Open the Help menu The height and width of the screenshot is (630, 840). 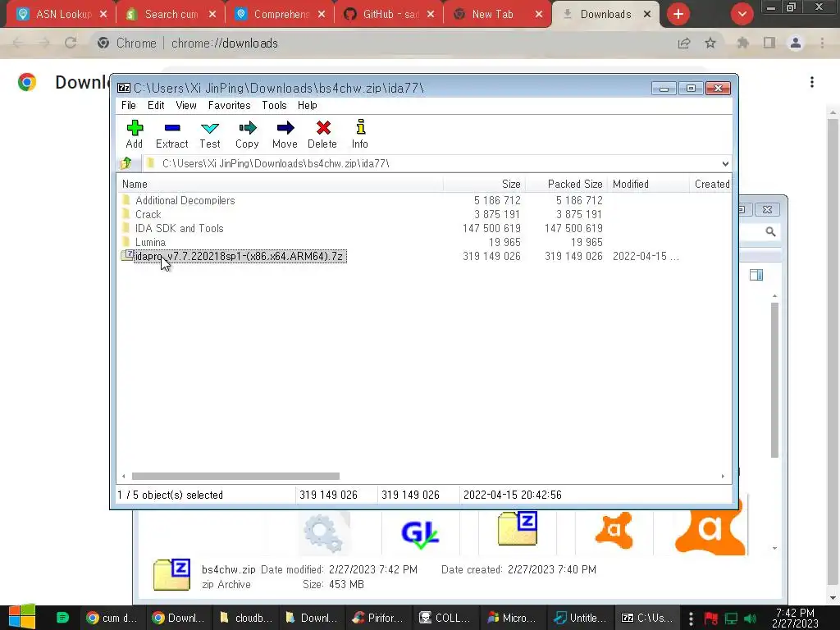click(308, 105)
